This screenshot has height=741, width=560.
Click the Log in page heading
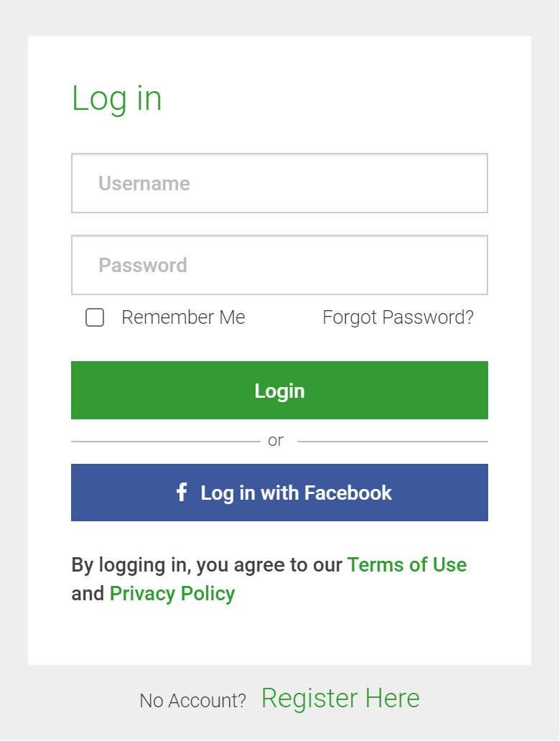(x=116, y=98)
